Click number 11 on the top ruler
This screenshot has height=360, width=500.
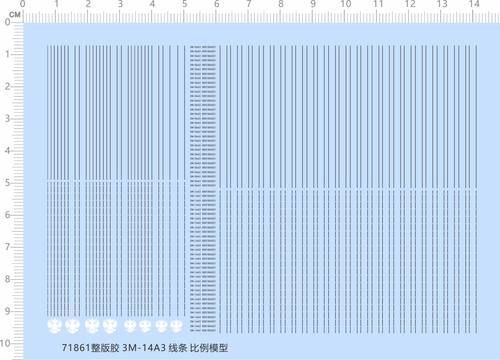[378, 4]
